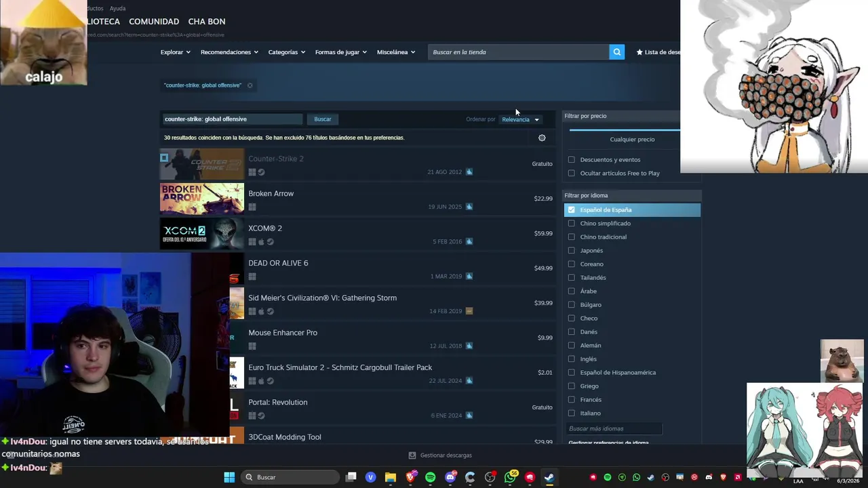Check Coreano language filter

(571, 264)
